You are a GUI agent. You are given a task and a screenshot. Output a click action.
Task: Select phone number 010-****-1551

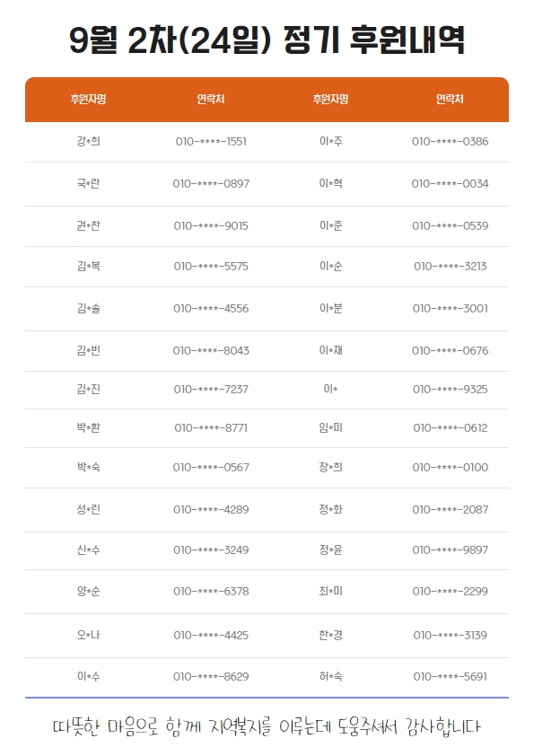click(x=211, y=142)
